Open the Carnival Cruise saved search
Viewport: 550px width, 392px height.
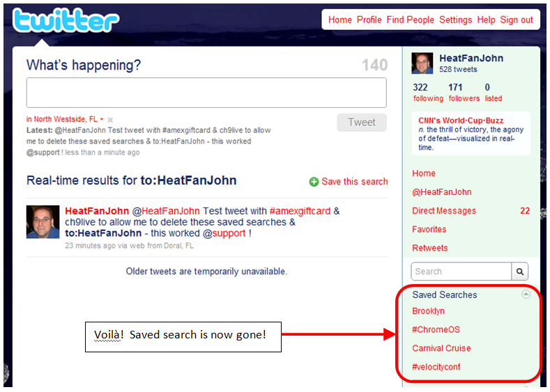[x=441, y=348]
